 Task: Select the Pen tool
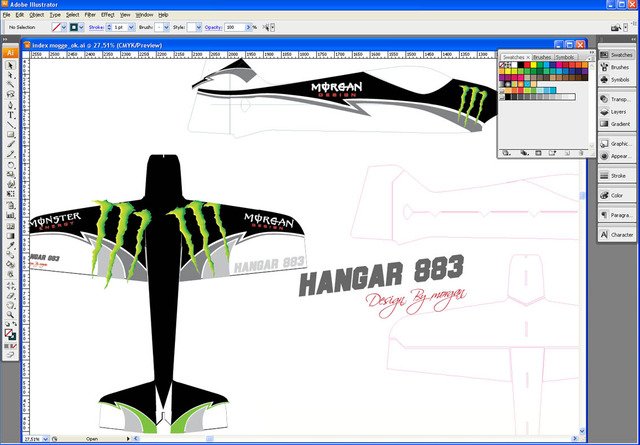coord(11,105)
